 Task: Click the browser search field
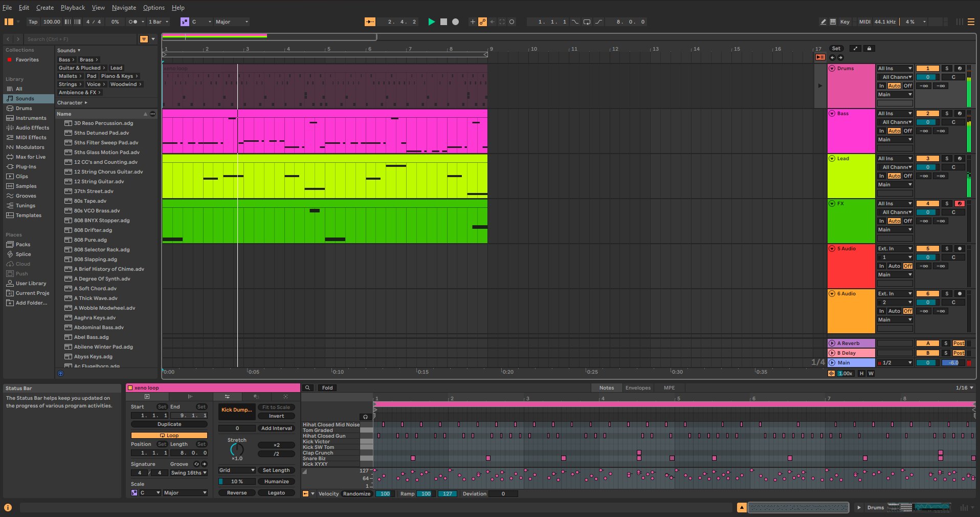(x=81, y=39)
